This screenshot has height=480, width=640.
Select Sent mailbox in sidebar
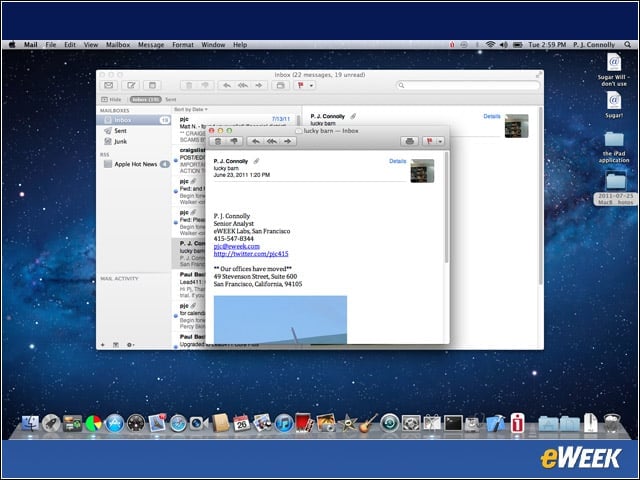[134, 131]
